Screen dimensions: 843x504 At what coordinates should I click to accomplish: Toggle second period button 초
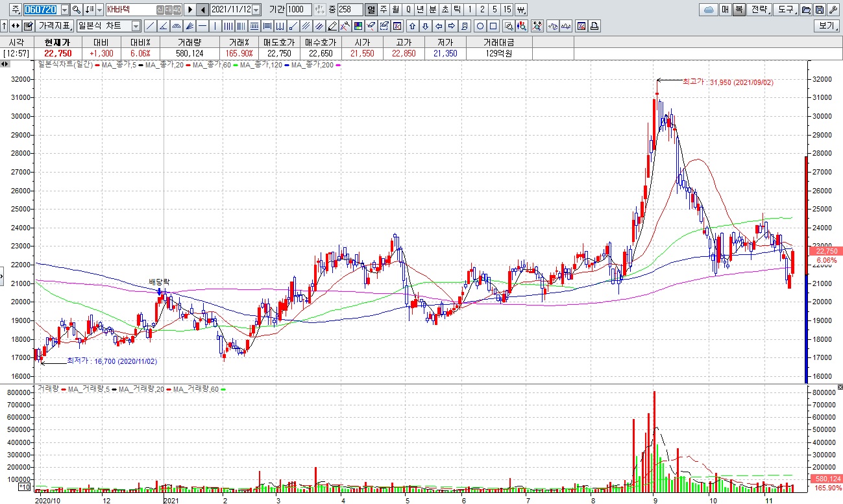[445, 10]
